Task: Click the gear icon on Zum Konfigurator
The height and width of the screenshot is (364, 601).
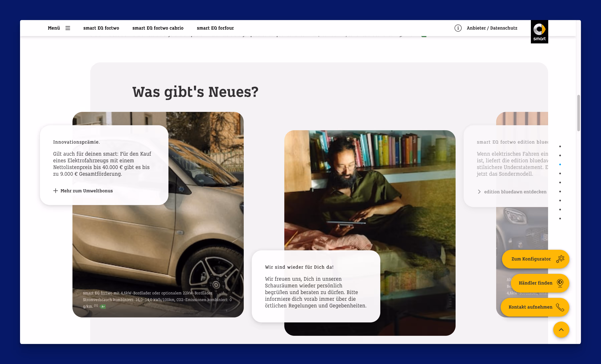Action: coord(561,259)
